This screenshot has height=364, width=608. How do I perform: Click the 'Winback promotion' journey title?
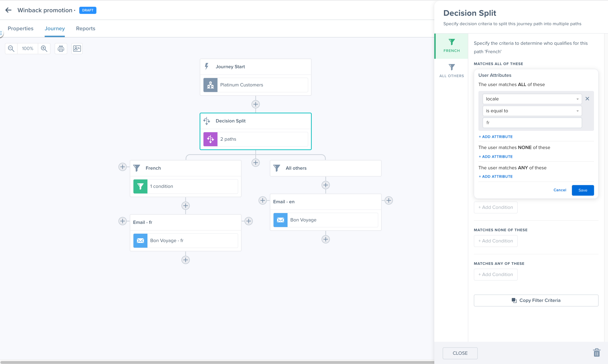[x=45, y=10]
